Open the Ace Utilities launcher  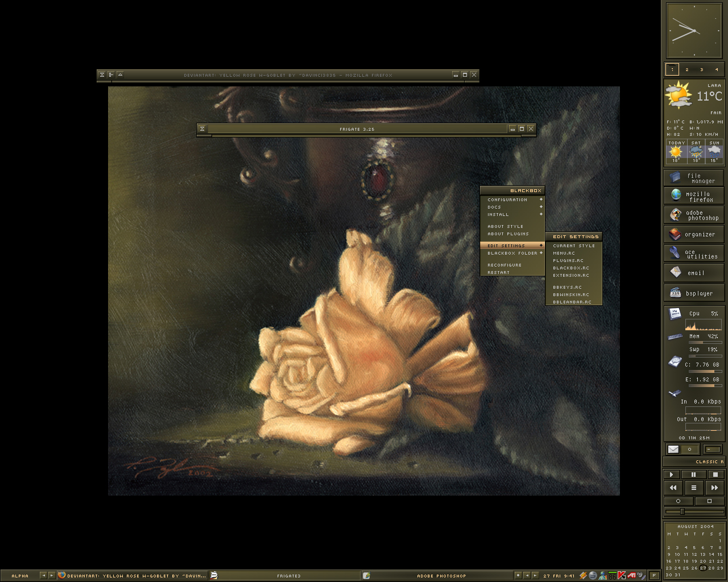pyautogui.click(x=694, y=253)
